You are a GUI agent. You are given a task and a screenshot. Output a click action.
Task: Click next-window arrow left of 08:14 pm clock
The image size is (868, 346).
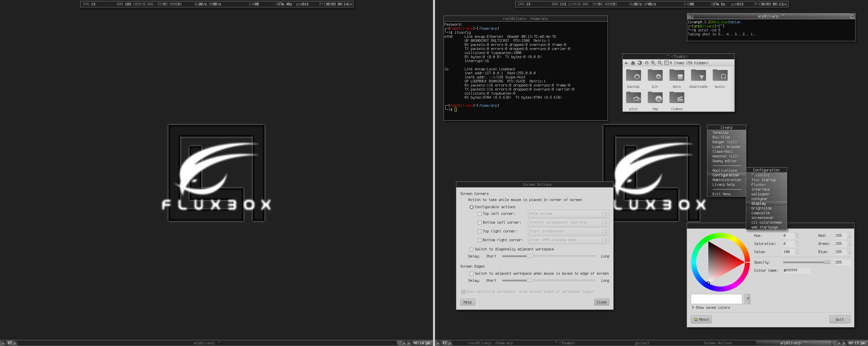(409, 343)
